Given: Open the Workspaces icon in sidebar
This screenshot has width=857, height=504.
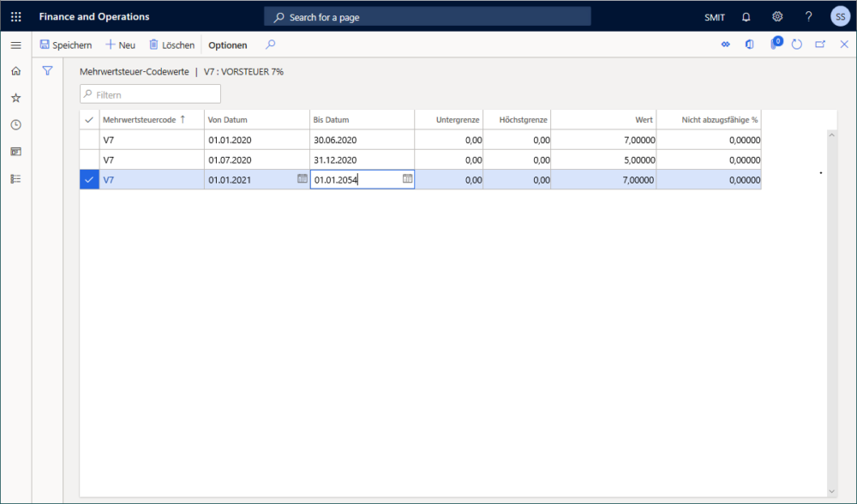Looking at the screenshot, I should pos(15,151).
